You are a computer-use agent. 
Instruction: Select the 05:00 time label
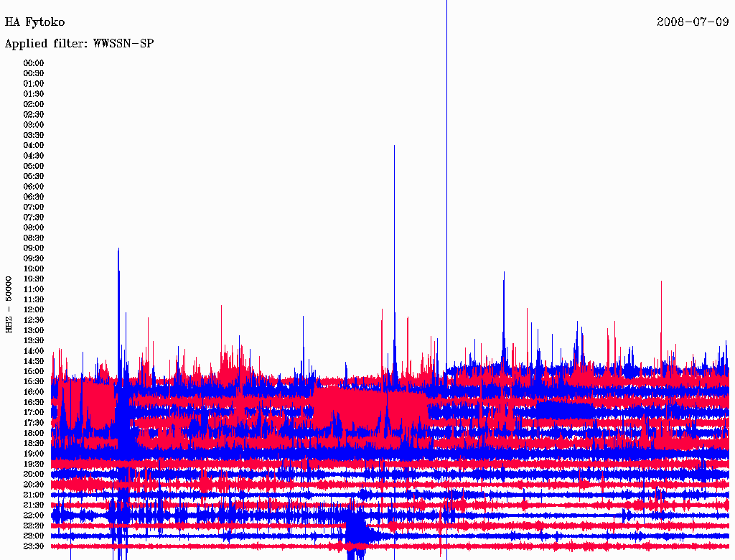(33, 166)
